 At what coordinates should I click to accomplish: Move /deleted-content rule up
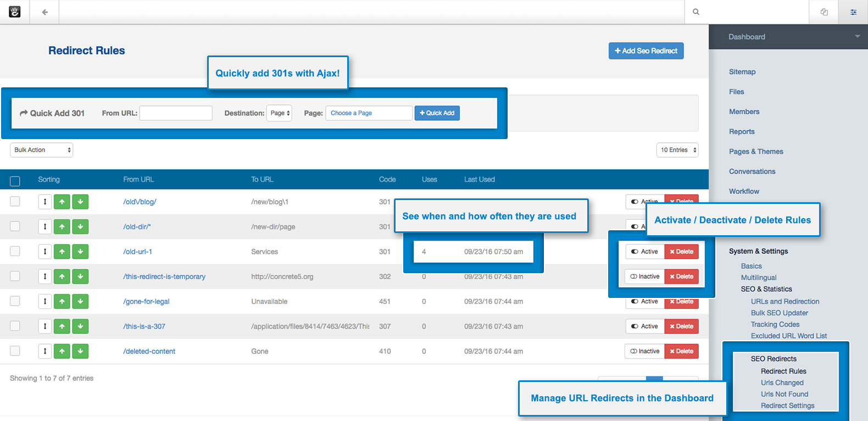(x=62, y=351)
